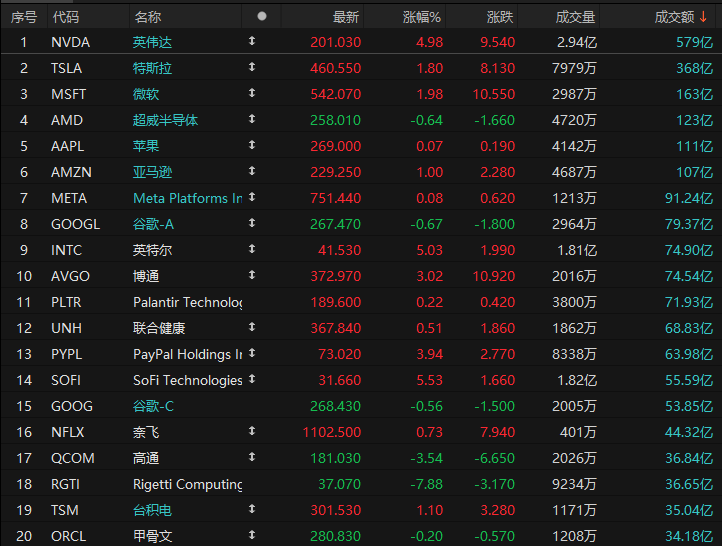Click the up-down marker icon in TSM row
Screen dimensions: 722x546
252,509
